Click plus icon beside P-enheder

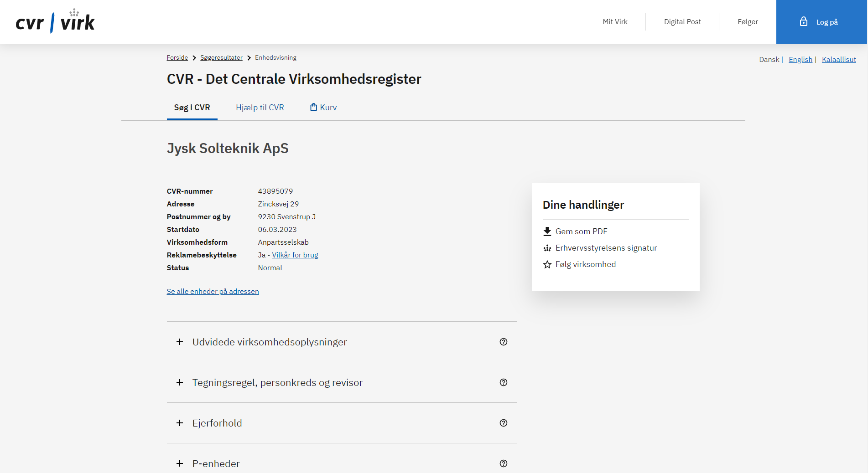click(180, 463)
